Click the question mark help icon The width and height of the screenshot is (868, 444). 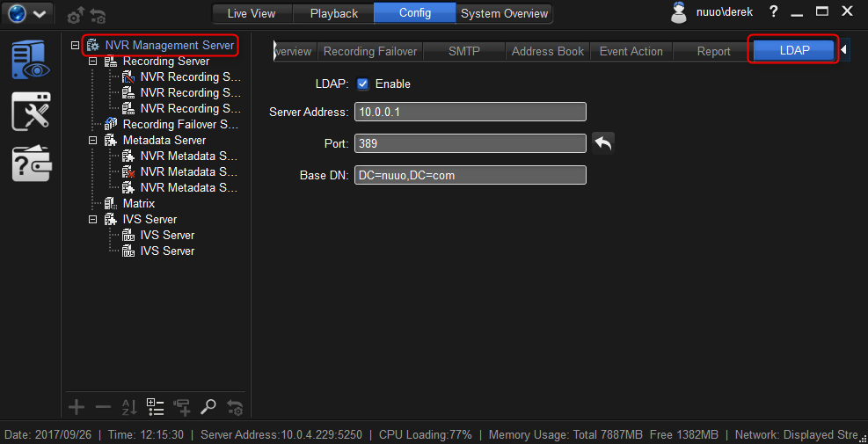[773, 11]
